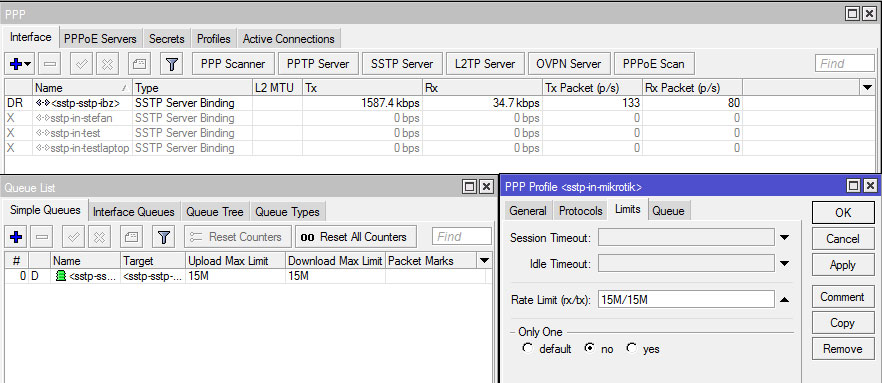Click the interface icon of sstp-in-test row
Image resolution: width=882 pixels, height=383 pixels.
[x=42, y=133]
